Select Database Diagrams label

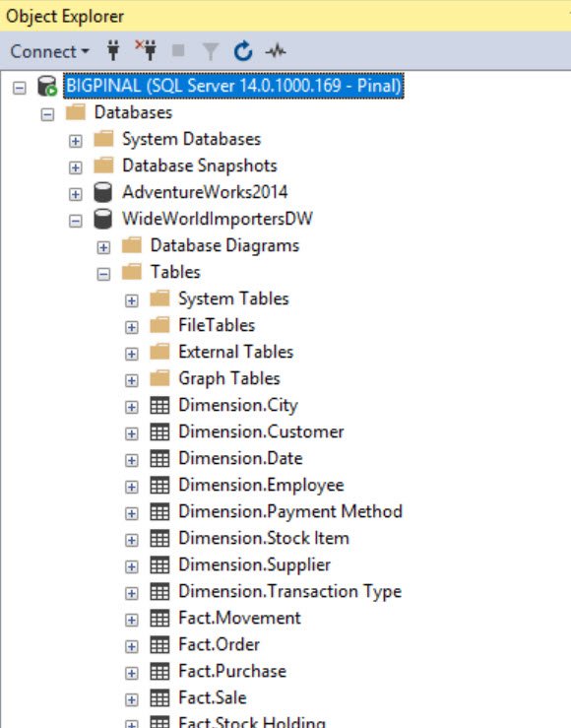[x=225, y=246]
